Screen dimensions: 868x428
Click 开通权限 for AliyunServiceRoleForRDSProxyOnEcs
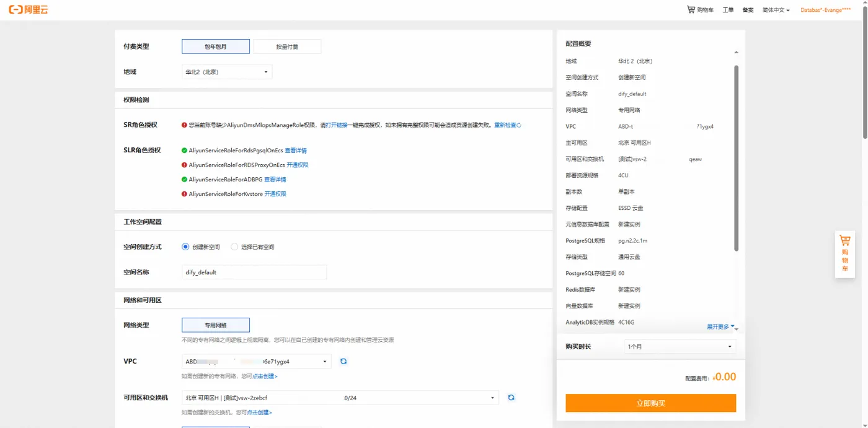pyautogui.click(x=298, y=165)
